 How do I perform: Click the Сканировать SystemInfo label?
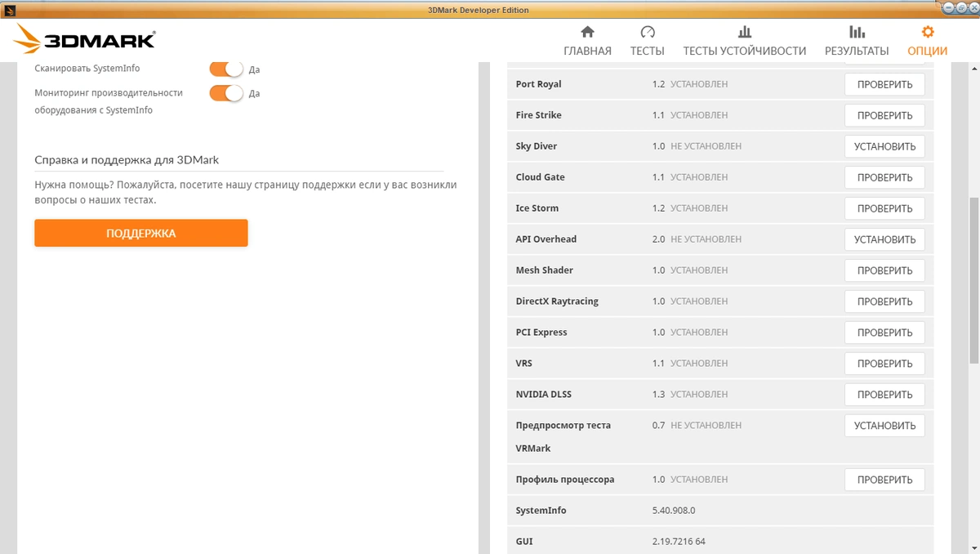point(87,69)
